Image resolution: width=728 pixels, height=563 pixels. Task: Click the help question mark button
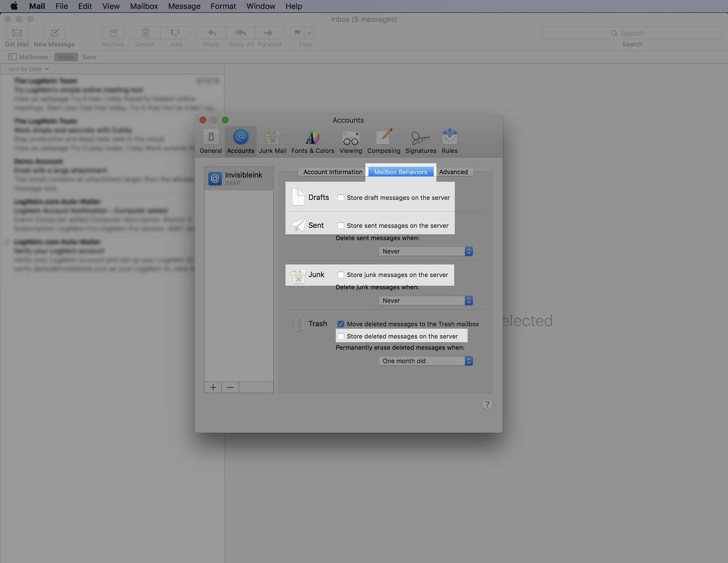click(487, 404)
